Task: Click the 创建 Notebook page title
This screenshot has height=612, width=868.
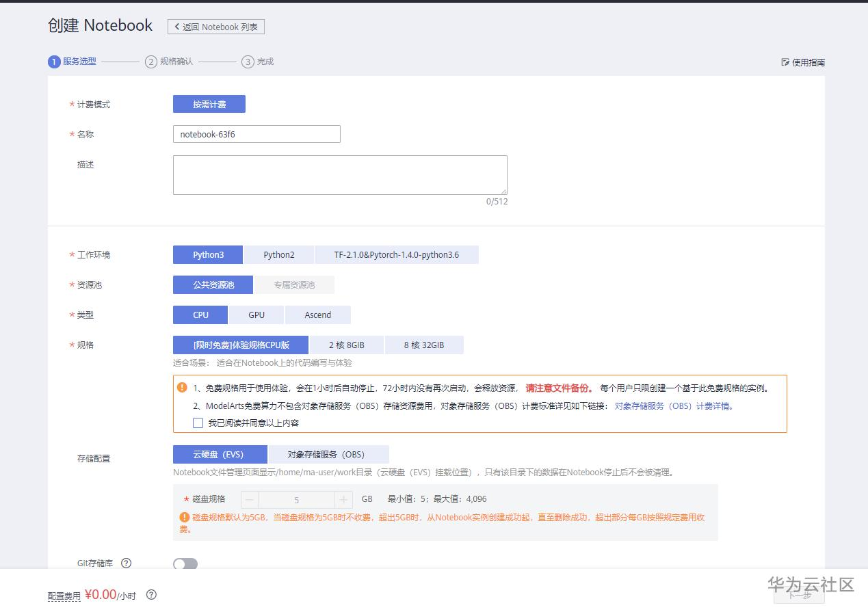Action: coord(101,25)
